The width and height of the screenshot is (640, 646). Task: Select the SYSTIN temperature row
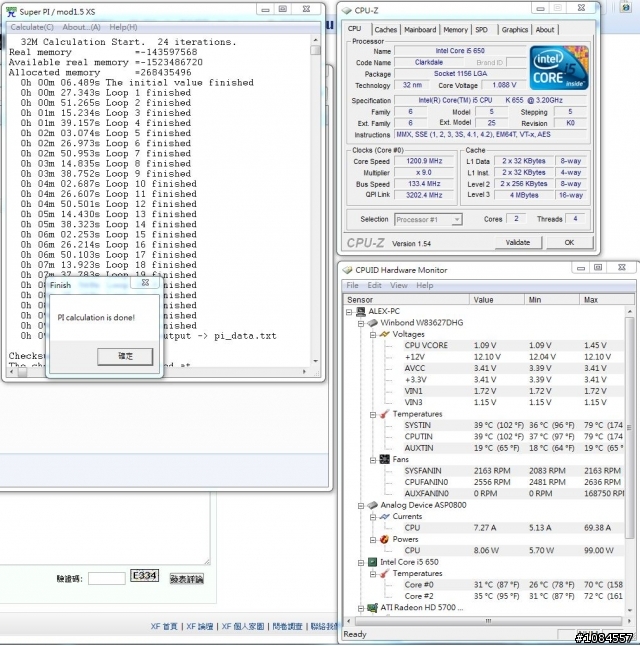click(513, 425)
